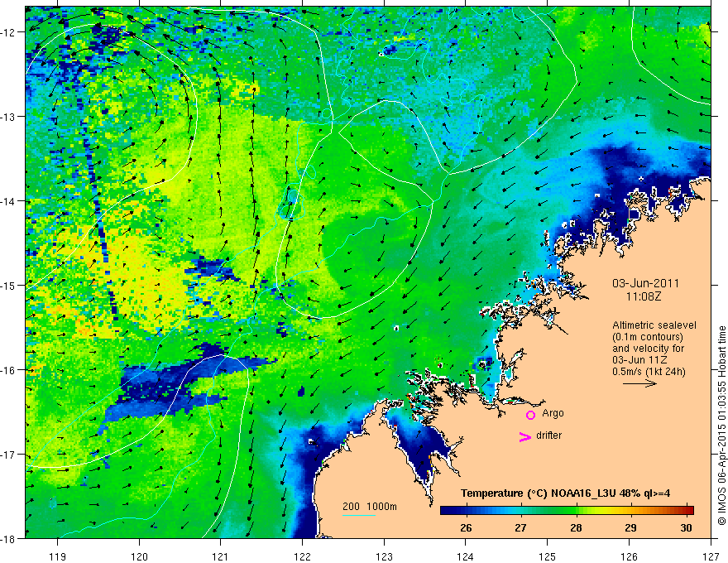Click the '29' color bar tick label
Image resolution: width=728 pixels, height=563 pixels.
click(630, 527)
